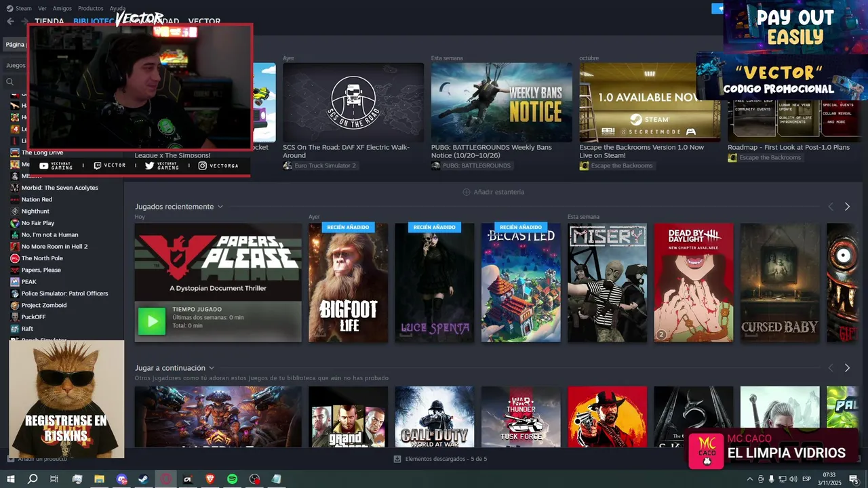Select PuckOFF in the library list
Viewport: 868px width, 488px height.
pyautogui.click(x=33, y=317)
